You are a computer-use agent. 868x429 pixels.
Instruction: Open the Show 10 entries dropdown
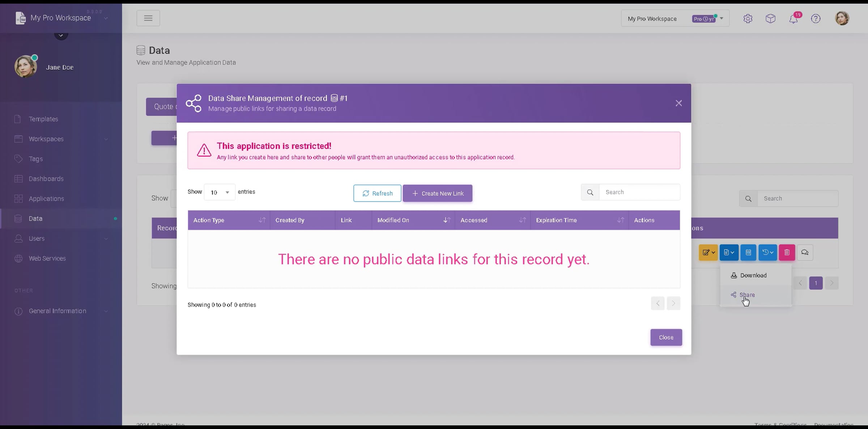click(x=220, y=192)
